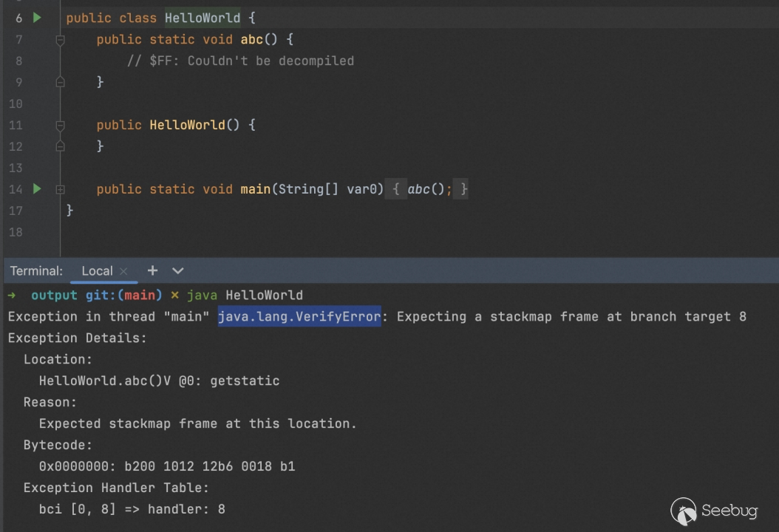The image size is (779, 532).
Task: Collapse the HelloWorld() constructor fold marker
Action: [x=60, y=126]
